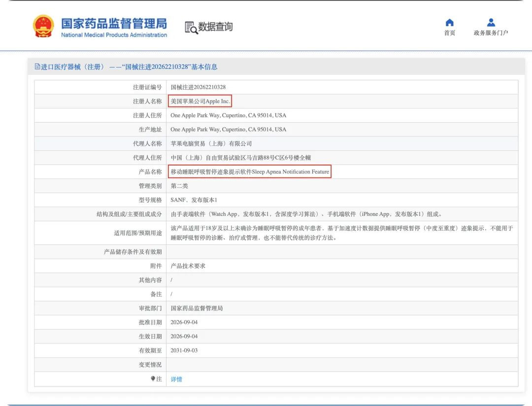The image size is (532, 406).
Task: Select the address value in the 注册人住所 row
Action: click(x=229, y=115)
